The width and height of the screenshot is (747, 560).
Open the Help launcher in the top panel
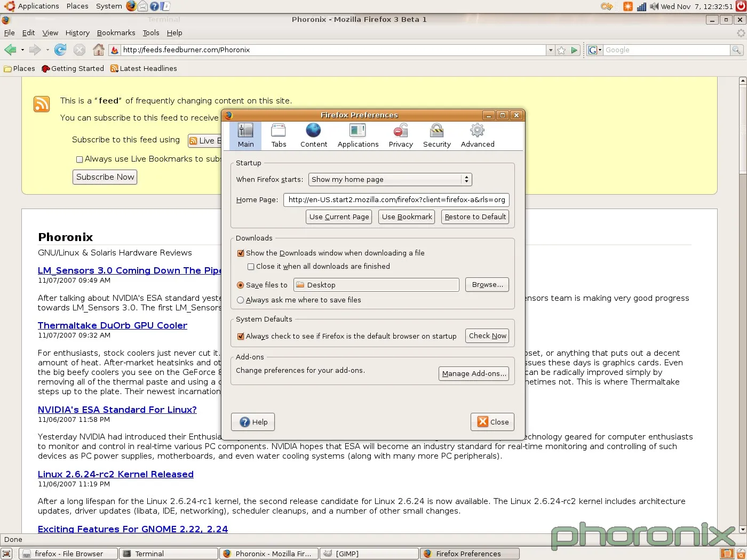(154, 6)
